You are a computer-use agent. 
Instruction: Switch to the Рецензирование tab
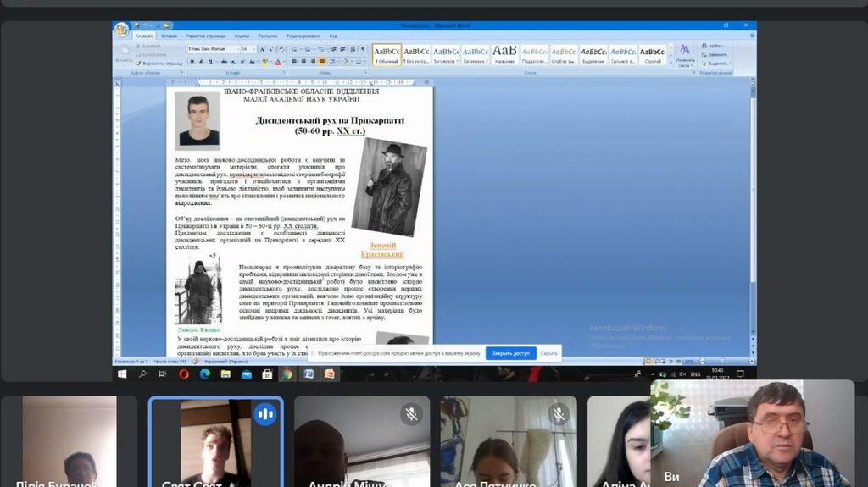303,36
